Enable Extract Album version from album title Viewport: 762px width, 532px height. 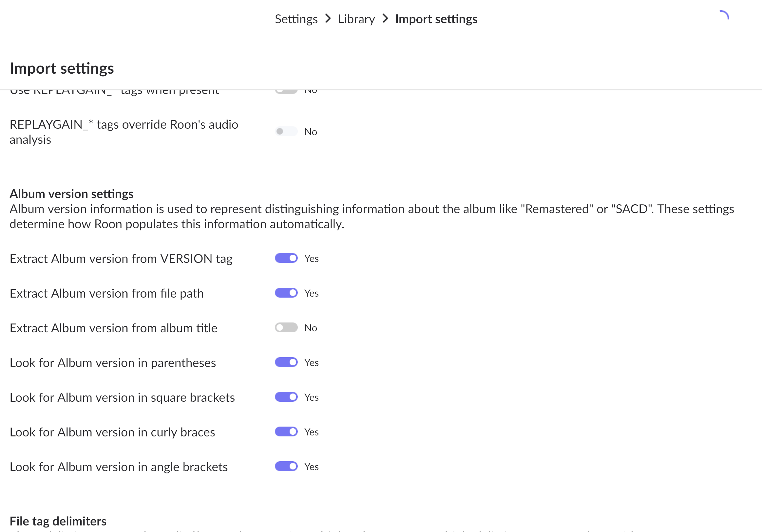(286, 328)
